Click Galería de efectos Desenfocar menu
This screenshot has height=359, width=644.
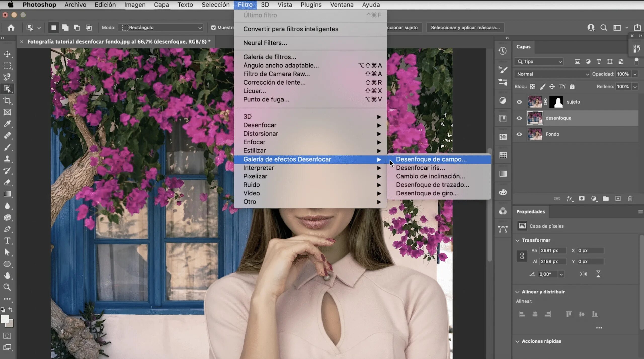(x=287, y=159)
